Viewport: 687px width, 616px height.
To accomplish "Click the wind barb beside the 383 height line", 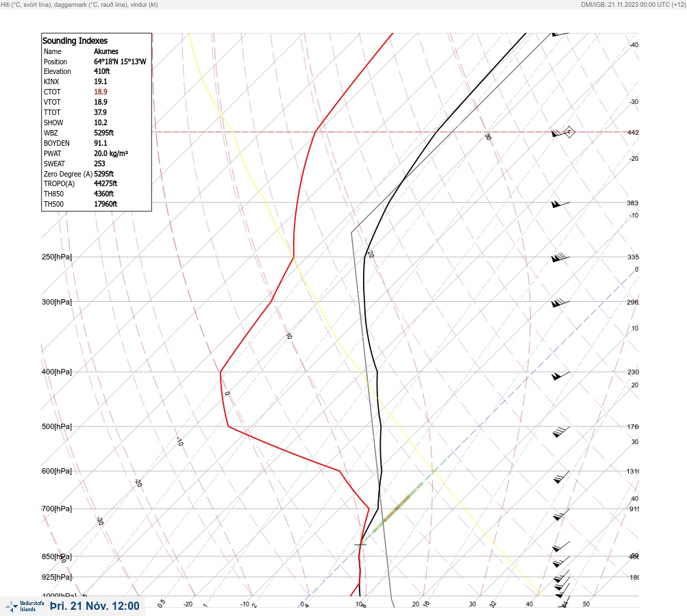I will [x=560, y=204].
